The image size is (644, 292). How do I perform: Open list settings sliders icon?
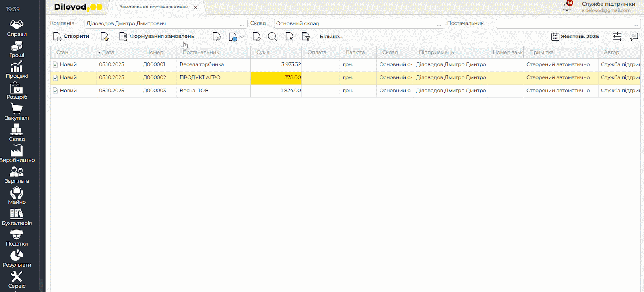pyautogui.click(x=617, y=37)
